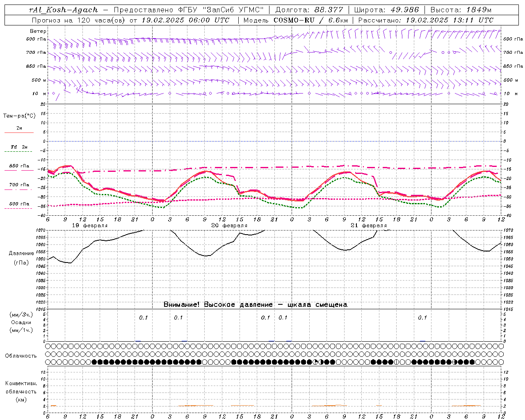Click the 19 февраля date label
This screenshot has width=525, height=420.
[90, 226]
